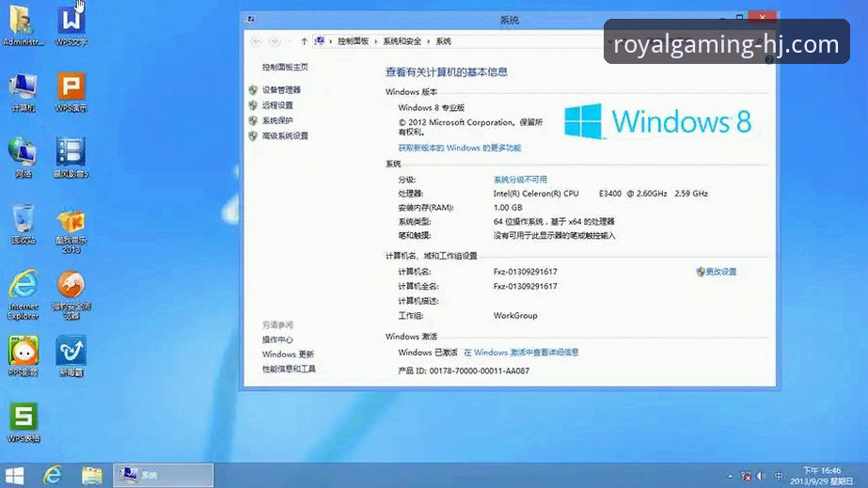
Task: Open 远程设置 from the sidebar
Action: click(x=277, y=105)
